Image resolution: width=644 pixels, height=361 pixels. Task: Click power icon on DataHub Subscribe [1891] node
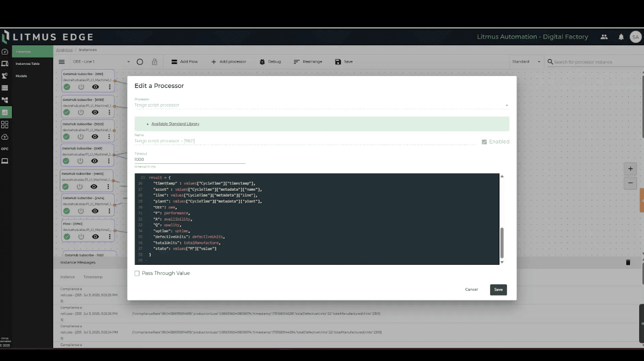(81, 87)
